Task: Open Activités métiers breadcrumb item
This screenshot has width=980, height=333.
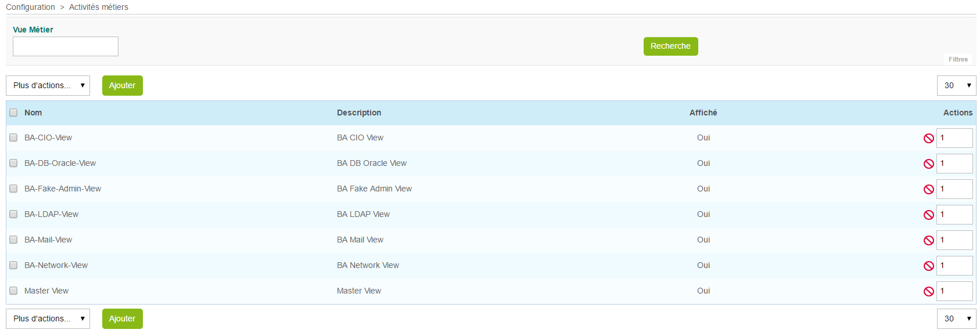Action: (98, 7)
